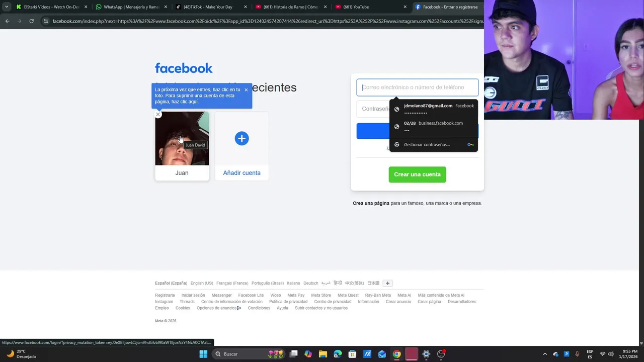The height and width of the screenshot is (362, 644).
Task: Close the Historia de Ramo tab
Action: (x=326, y=7)
